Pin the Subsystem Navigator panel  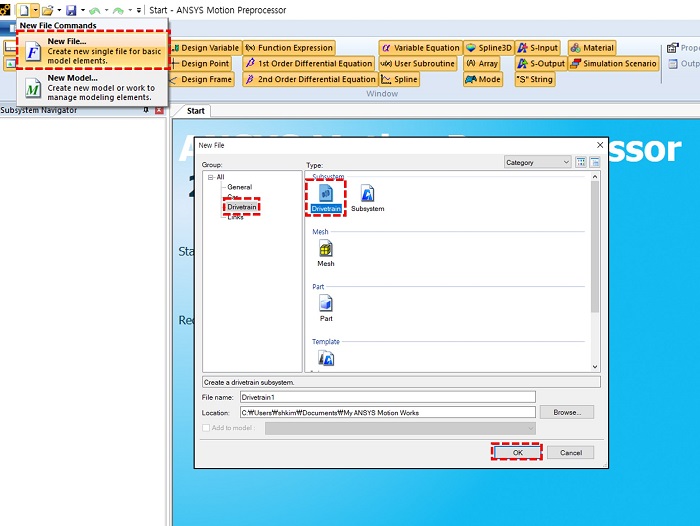tap(146, 110)
